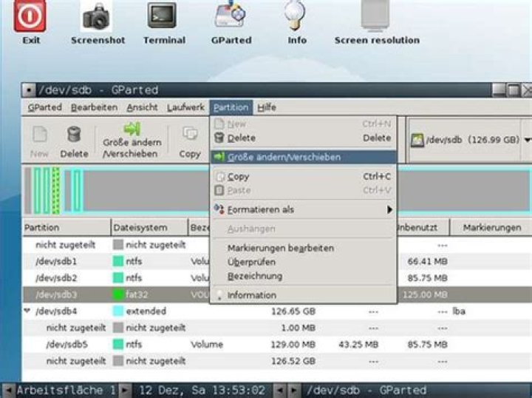
Task: Switch to previous workspace with left arrow in taskbar
Action: pyautogui.click(x=8, y=390)
